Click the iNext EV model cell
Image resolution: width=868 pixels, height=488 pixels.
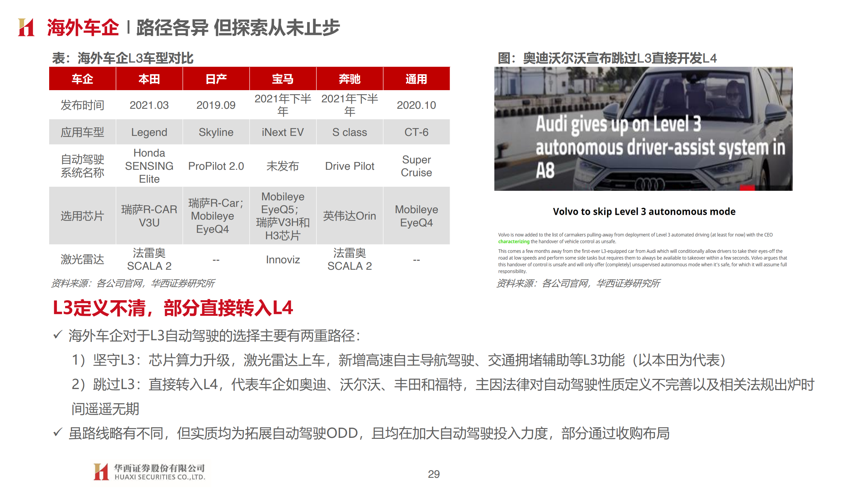283,132
